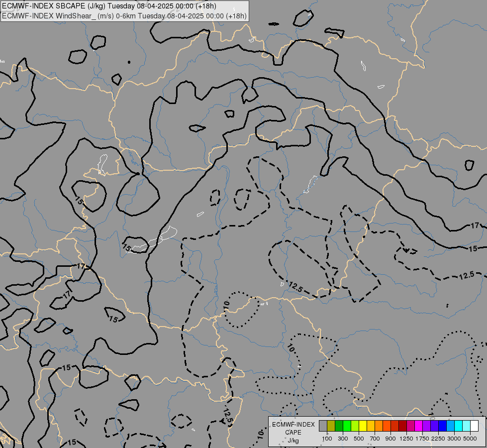Screen dimensions: 487x448
Task: Click the legend value 2250
Action: pos(439,439)
